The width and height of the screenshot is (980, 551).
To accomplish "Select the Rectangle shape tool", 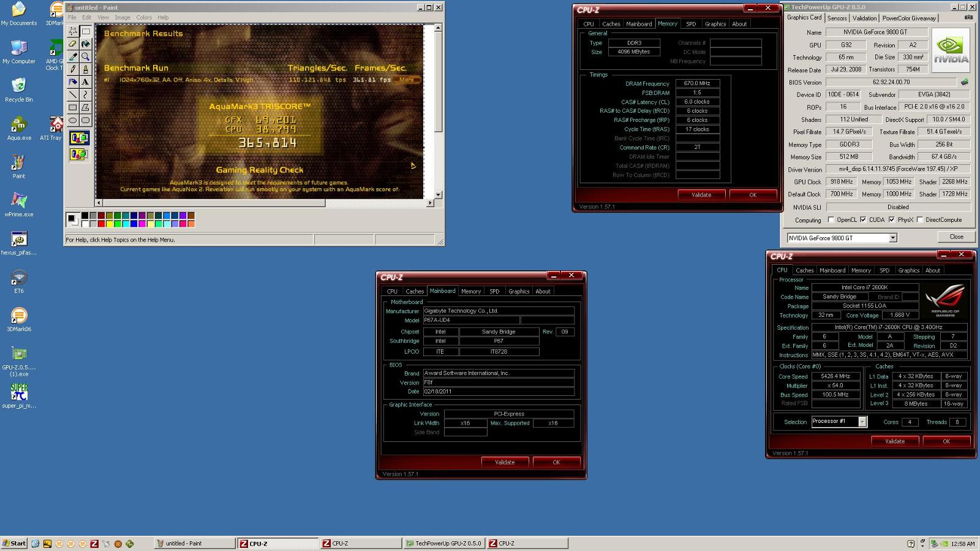I will 73,107.
